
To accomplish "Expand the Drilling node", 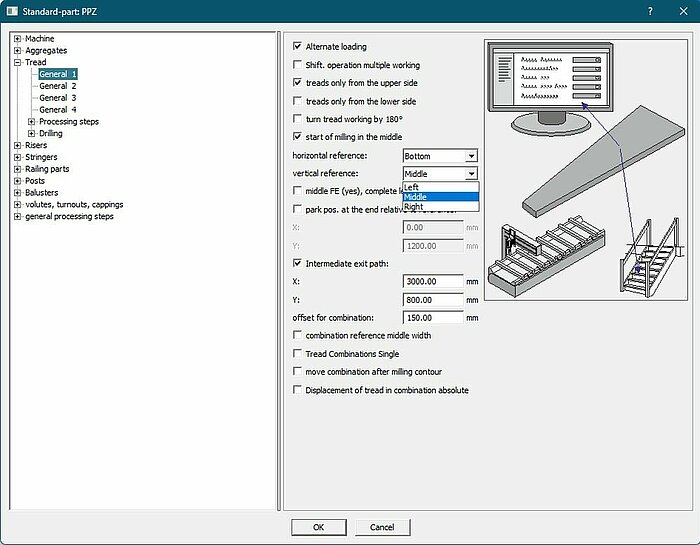I will click(x=31, y=133).
